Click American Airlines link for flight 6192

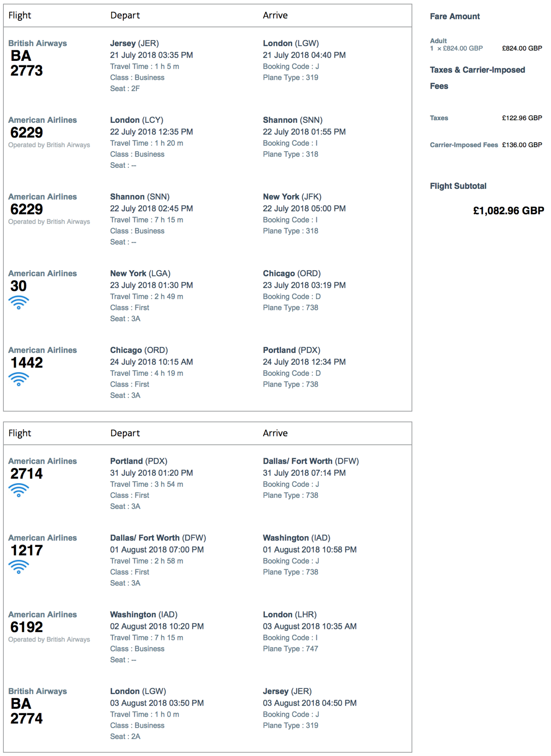pyautogui.click(x=42, y=614)
